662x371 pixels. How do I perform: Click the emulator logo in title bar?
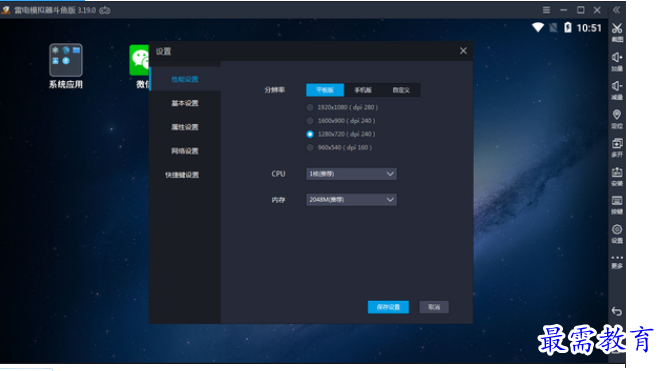pos(6,10)
